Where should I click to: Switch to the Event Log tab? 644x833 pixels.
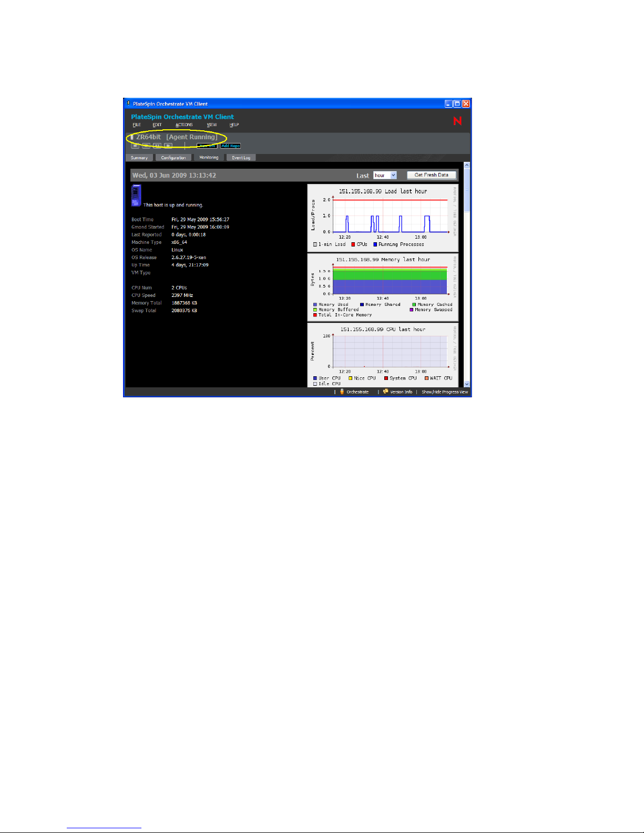[241, 158]
